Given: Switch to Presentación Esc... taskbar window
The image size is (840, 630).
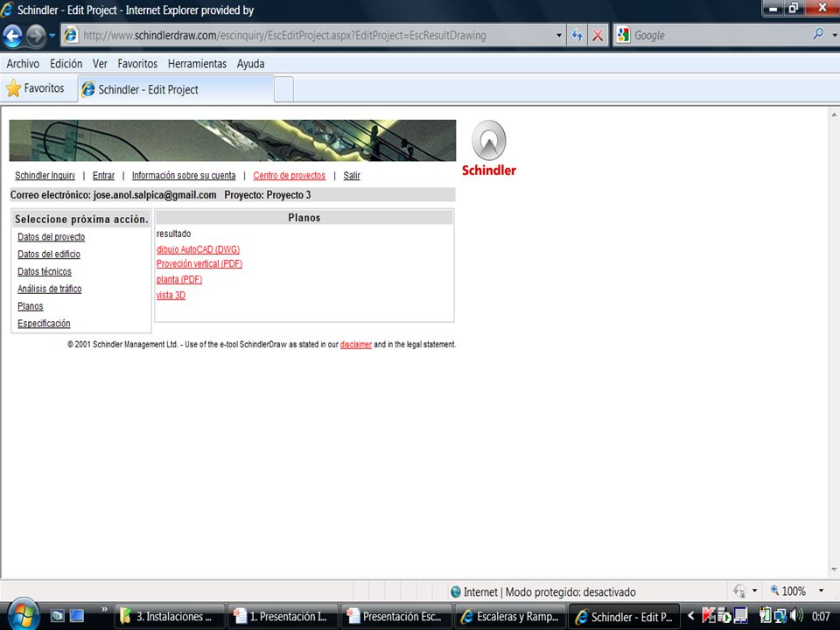Looking at the screenshot, I should [x=396, y=617].
